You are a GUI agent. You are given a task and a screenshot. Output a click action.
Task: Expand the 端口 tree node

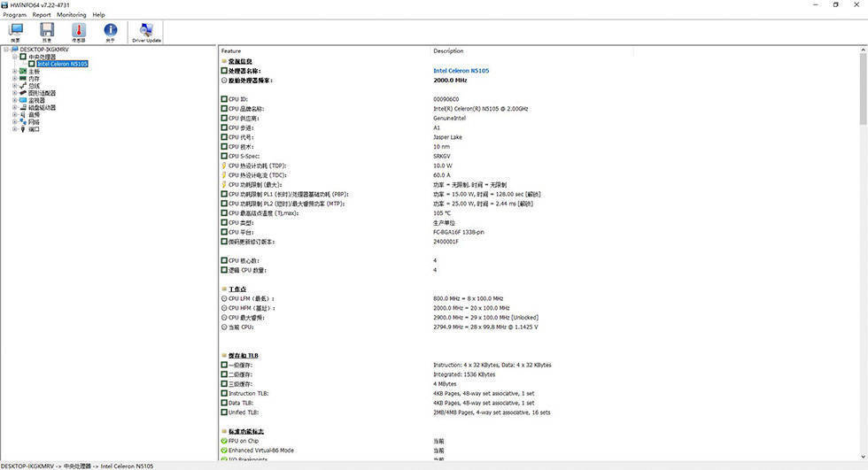(x=14, y=129)
